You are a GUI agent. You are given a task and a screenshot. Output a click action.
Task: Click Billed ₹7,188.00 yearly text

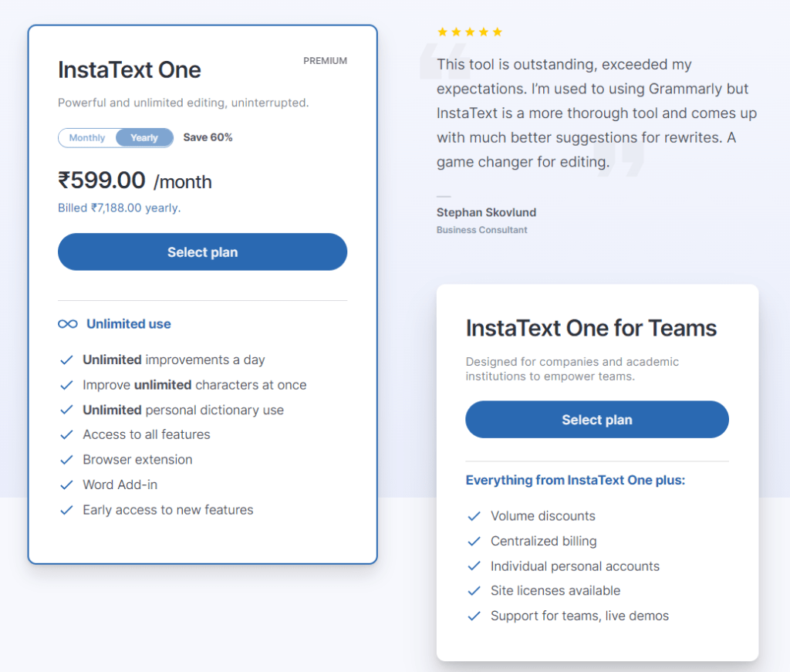[119, 208]
